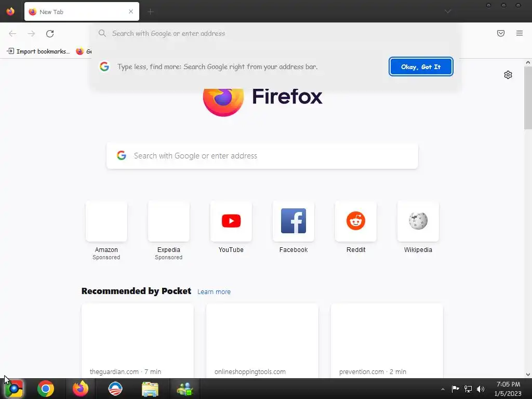Open File Explorer from the taskbar
This screenshot has width=532, height=399.
[x=150, y=389]
